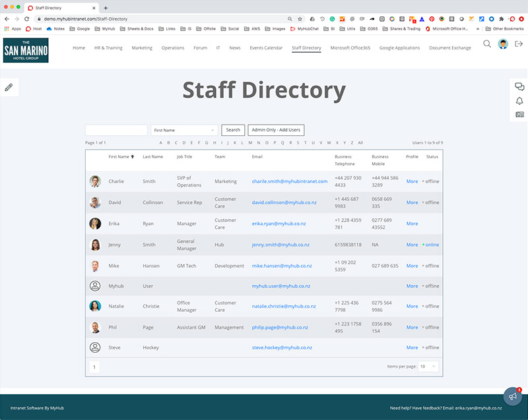Sort by First Name column arrow

[x=133, y=157]
